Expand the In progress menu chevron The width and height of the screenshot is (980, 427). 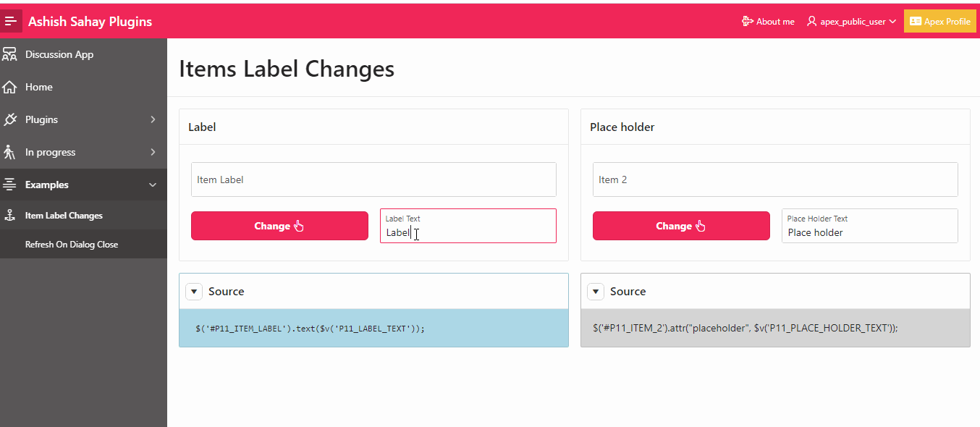pos(153,152)
